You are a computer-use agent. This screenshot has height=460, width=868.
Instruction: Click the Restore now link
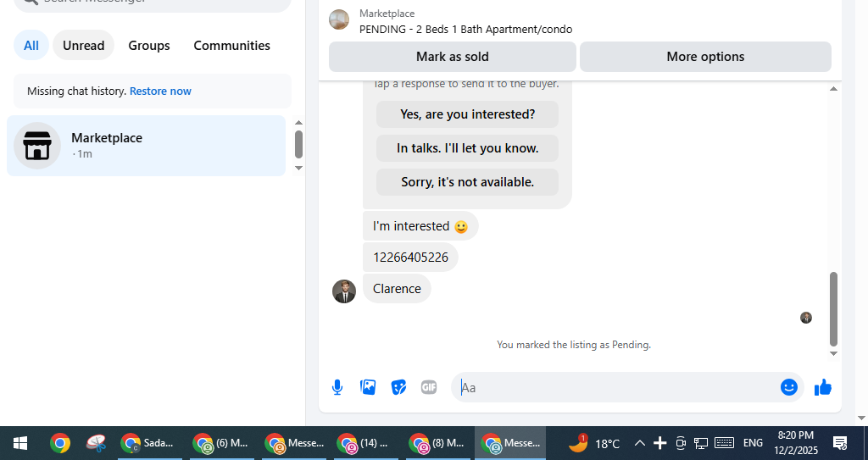pos(160,91)
